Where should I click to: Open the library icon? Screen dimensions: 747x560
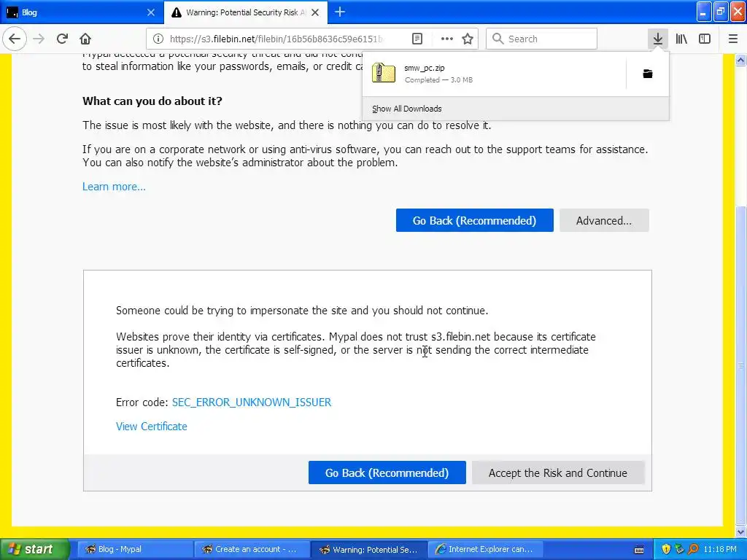point(681,39)
